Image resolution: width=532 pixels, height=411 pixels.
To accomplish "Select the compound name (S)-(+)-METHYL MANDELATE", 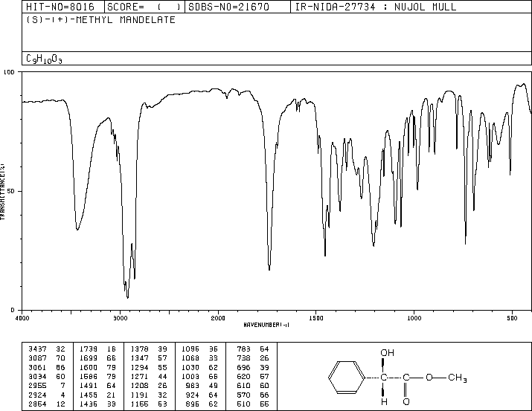I will click(100, 20).
